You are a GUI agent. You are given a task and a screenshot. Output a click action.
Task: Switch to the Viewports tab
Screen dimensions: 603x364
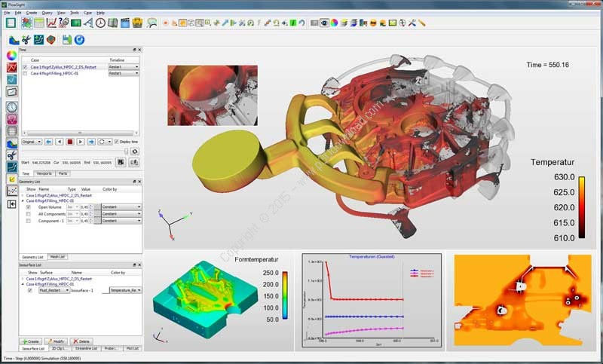(44, 174)
